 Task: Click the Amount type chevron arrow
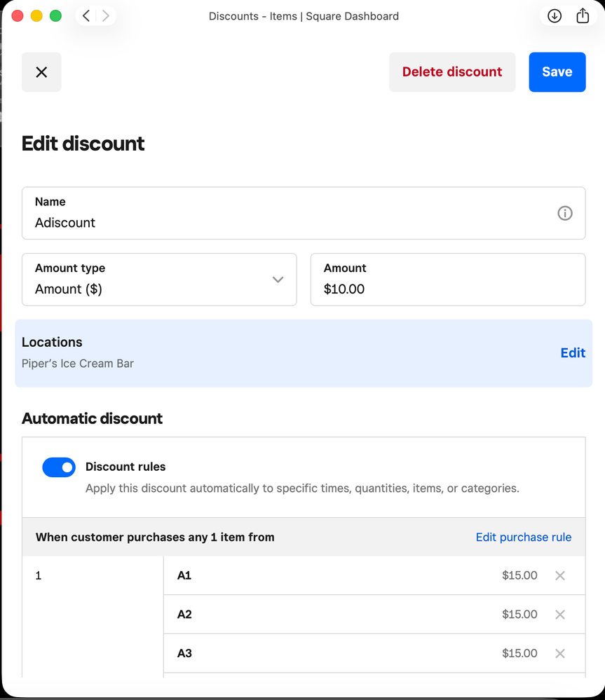(x=278, y=280)
